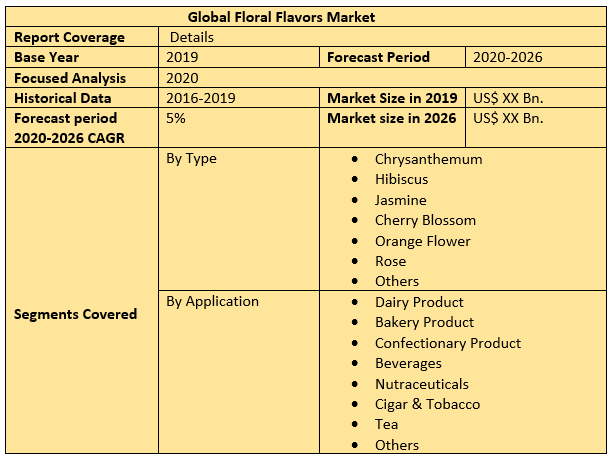Image resolution: width=614 pixels, height=463 pixels.
Task: Click the Chrysanthemum list item
Action: tap(428, 159)
